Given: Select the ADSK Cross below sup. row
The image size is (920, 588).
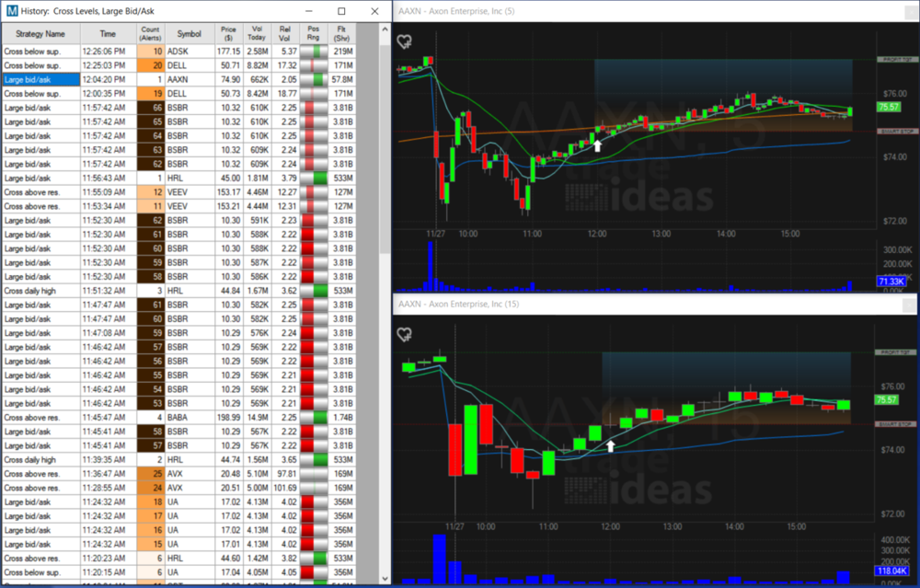Looking at the screenshot, I should [179, 52].
